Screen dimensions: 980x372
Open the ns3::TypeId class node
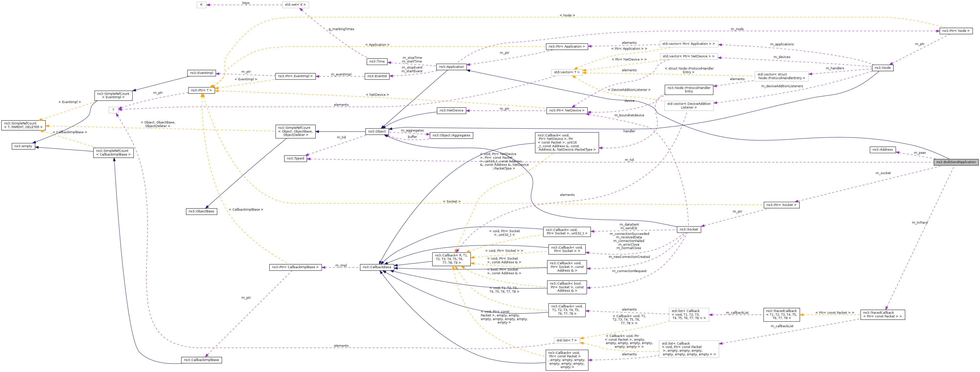coord(295,158)
